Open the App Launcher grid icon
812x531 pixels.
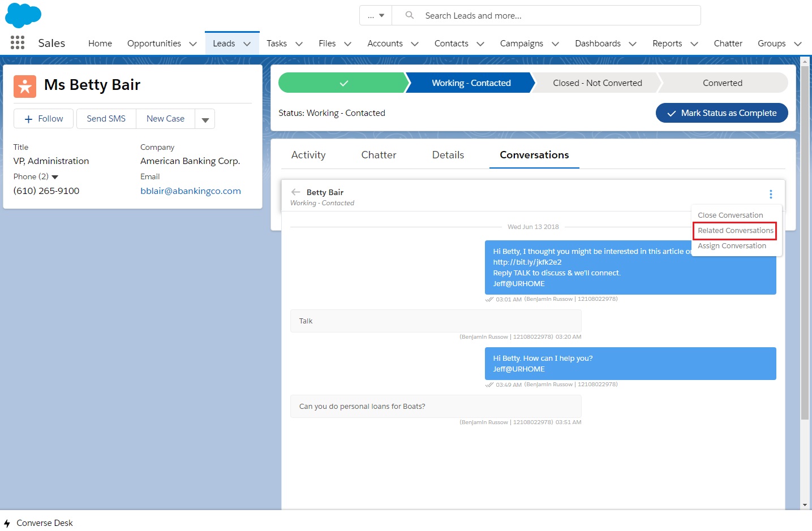click(x=18, y=42)
